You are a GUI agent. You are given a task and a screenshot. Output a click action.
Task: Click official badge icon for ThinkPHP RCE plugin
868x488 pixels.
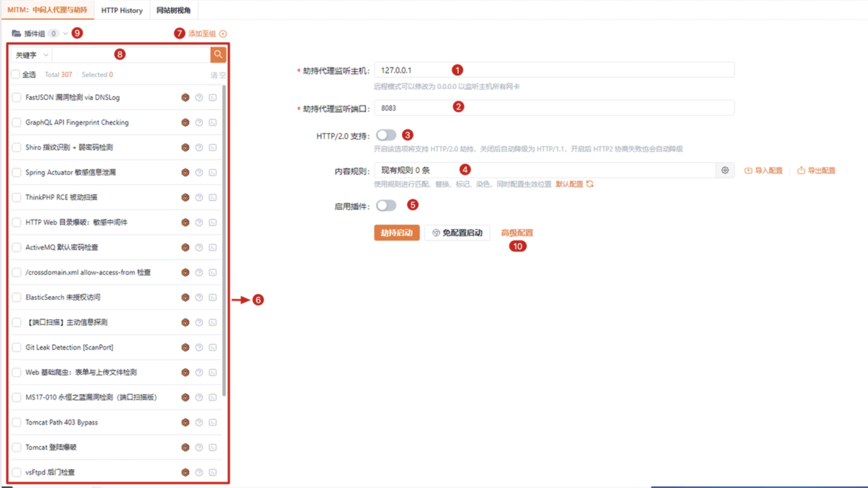[x=185, y=197]
